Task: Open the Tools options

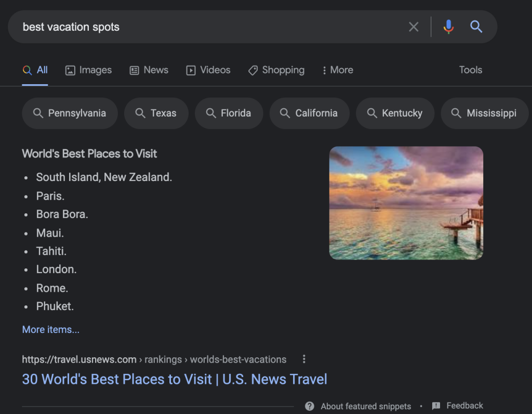Action: point(470,70)
